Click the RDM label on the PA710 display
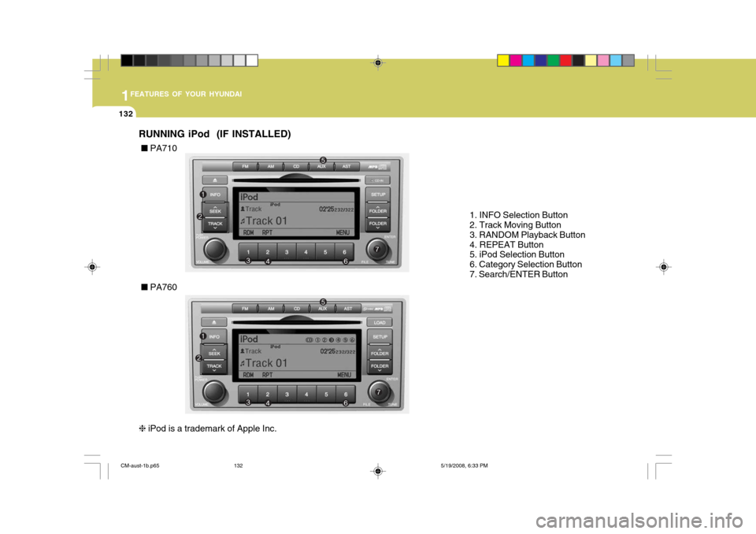 (248, 232)
